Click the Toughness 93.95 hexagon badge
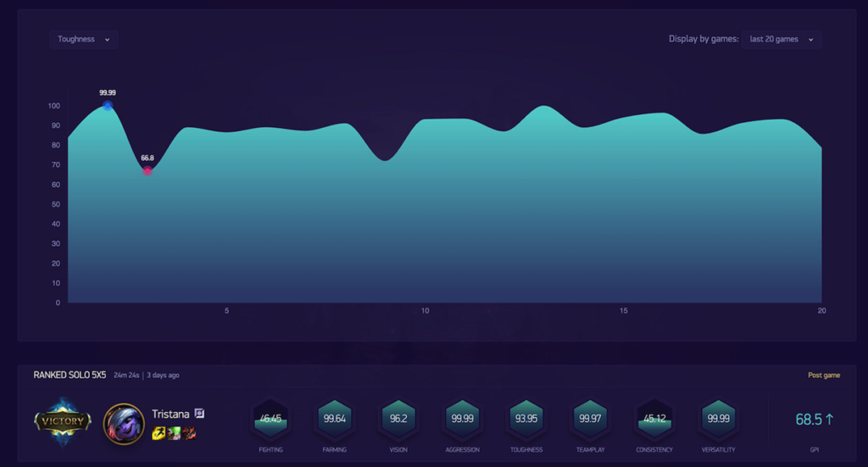Image resolution: width=868 pixels, height=467 pixels. click(x=526, y=419)
